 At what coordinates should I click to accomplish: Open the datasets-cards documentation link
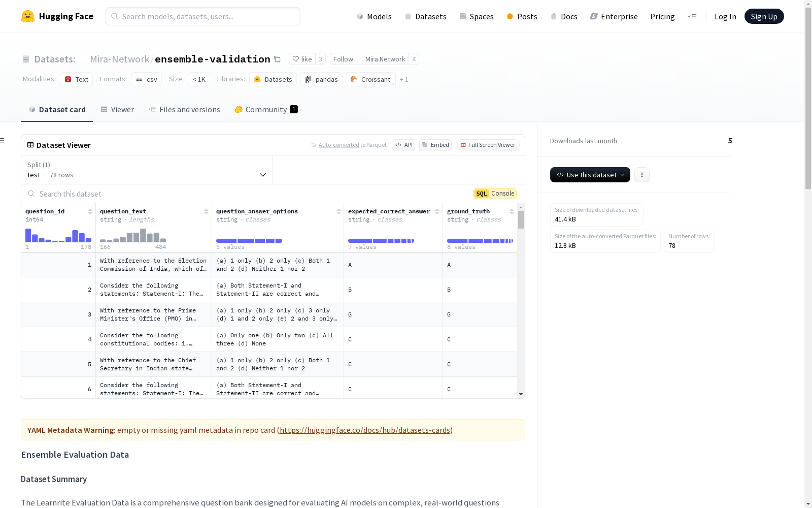(x=365, y=430)
